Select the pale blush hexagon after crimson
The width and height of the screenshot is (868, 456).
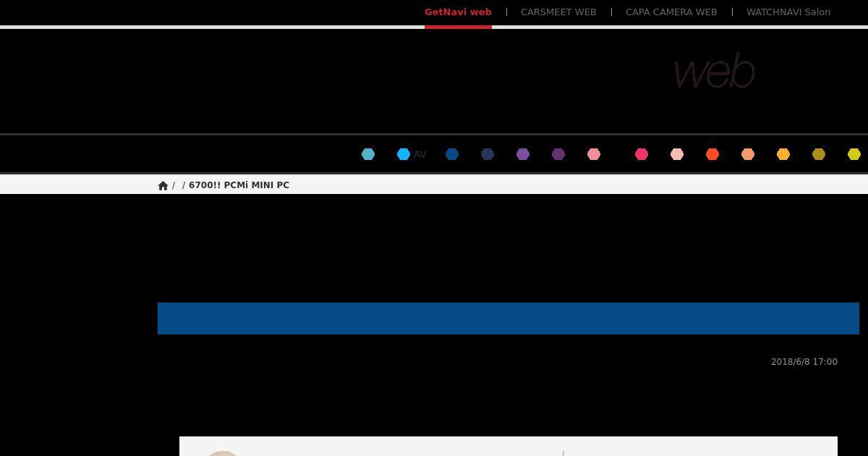pos(677,154)
